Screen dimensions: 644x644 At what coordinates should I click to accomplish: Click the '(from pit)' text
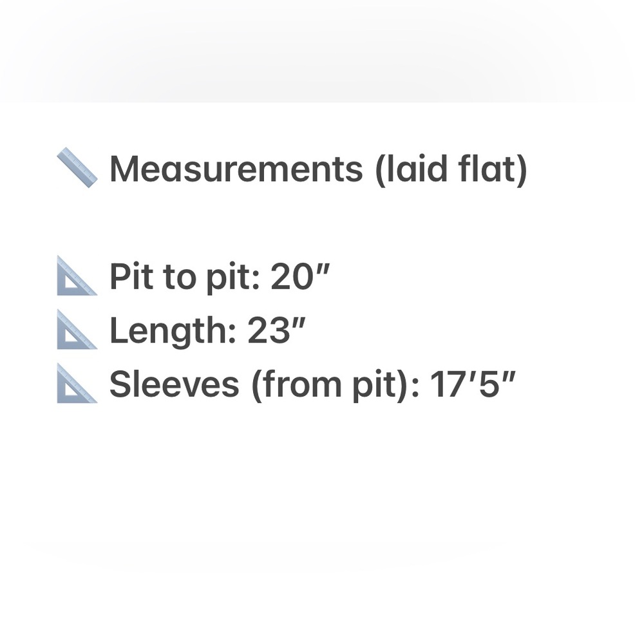(x=330, y=385)
